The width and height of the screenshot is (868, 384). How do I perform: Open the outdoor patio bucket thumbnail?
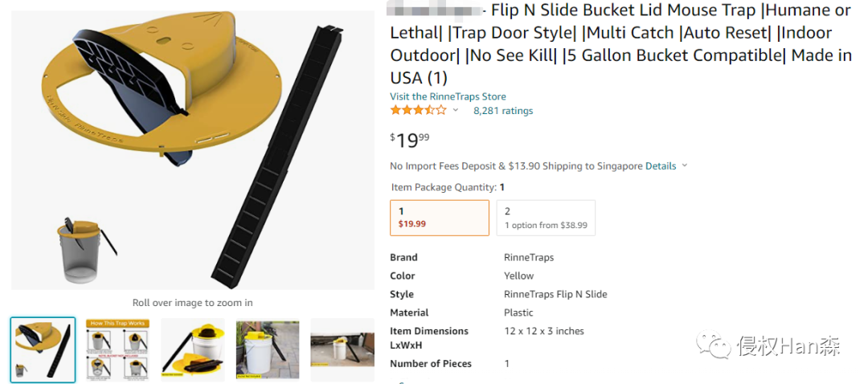(268, 349)
